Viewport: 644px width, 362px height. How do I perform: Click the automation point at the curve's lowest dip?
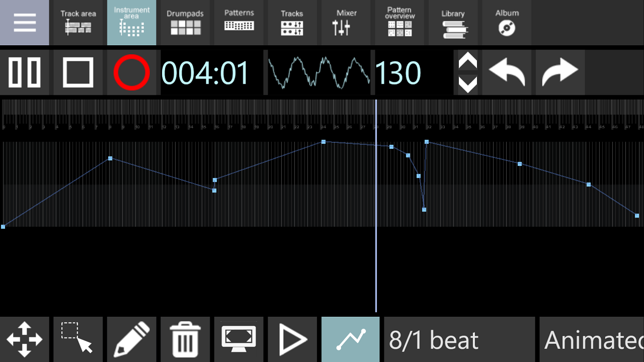tap(424, 210)
